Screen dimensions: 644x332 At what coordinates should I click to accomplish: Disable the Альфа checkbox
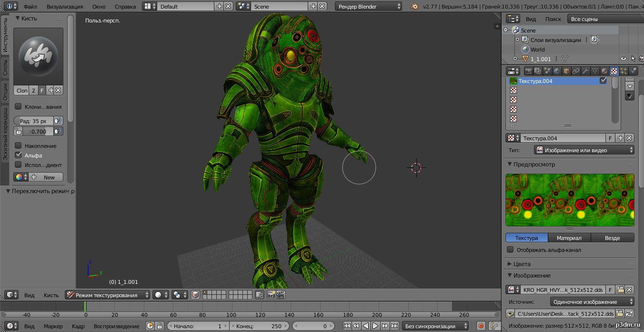pos(18,155)
